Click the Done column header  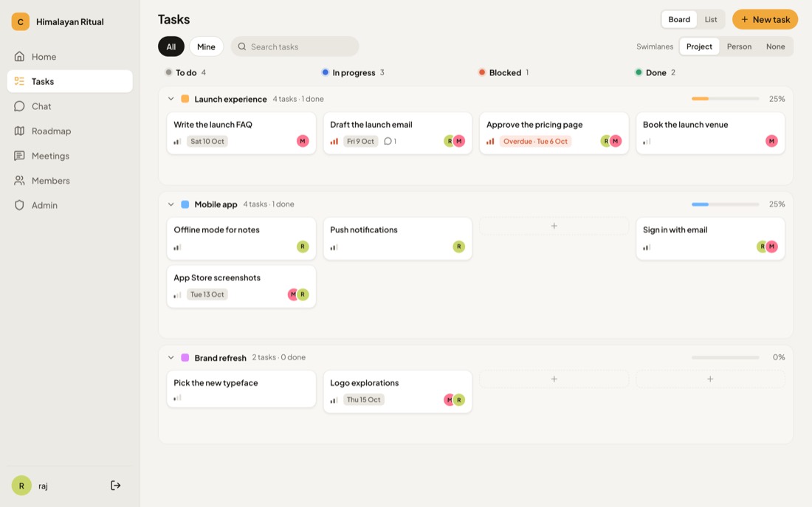[x=655, y=72]
